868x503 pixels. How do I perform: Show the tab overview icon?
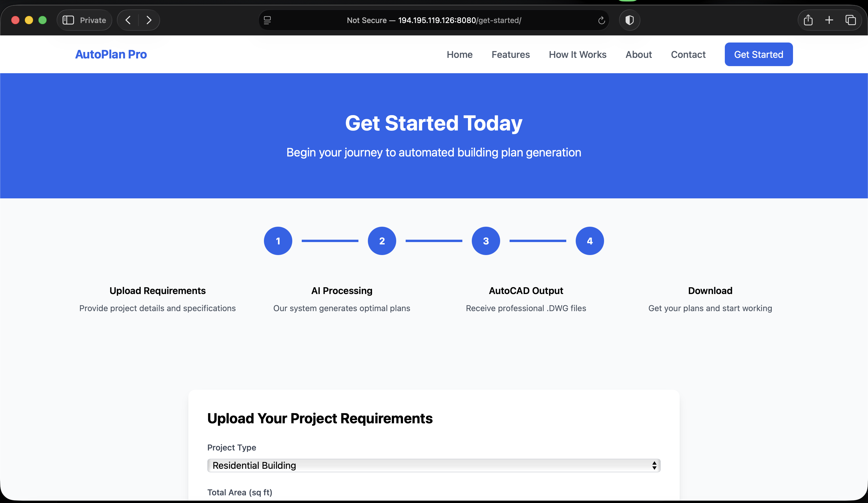(850, 20)
